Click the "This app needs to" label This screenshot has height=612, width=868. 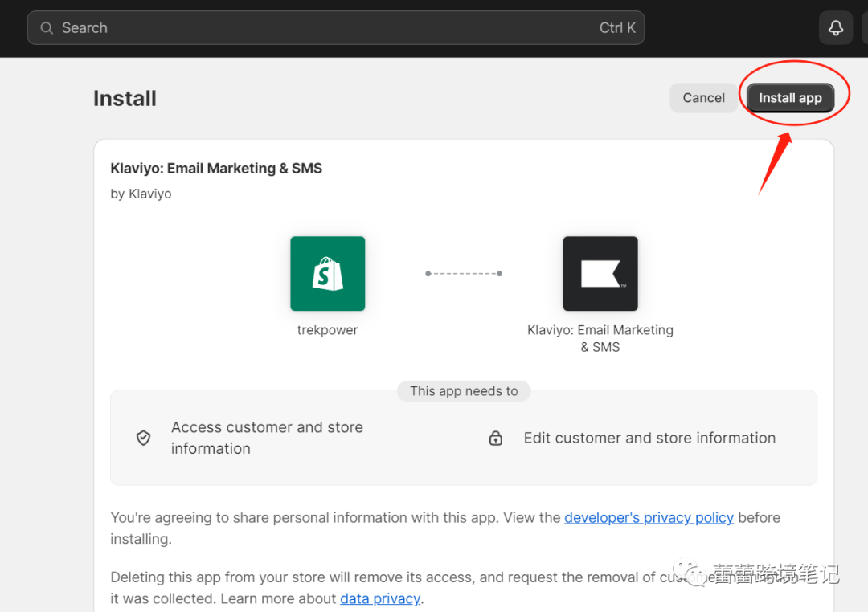[x=464, y=391]
